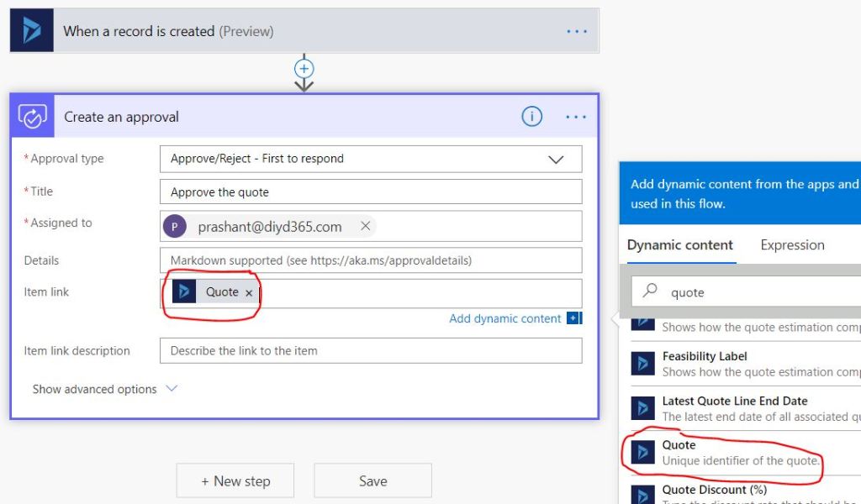Viewport: 861px width, 504px height.
Task: Click the New step button
Action: (x=235, y=480)
